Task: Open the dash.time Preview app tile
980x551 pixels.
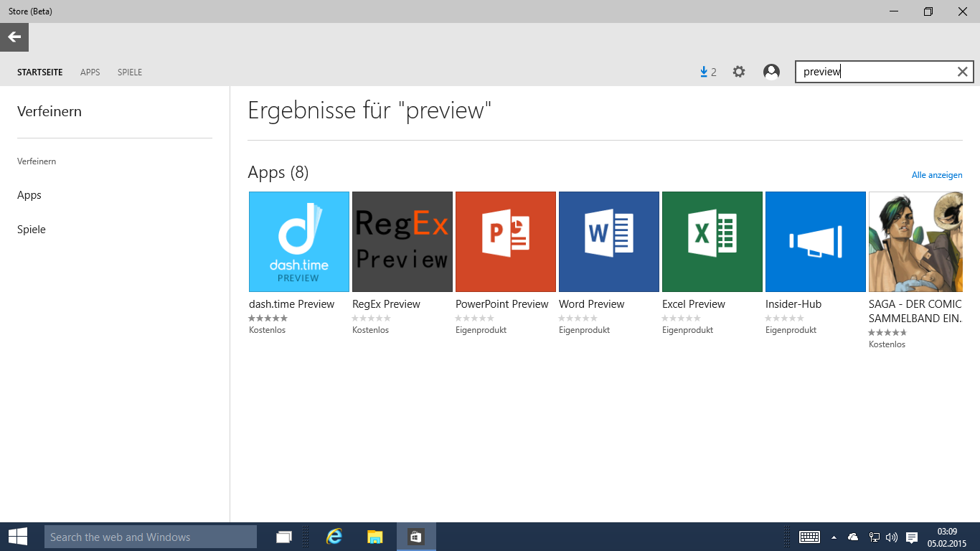Action: coord(299,242)
